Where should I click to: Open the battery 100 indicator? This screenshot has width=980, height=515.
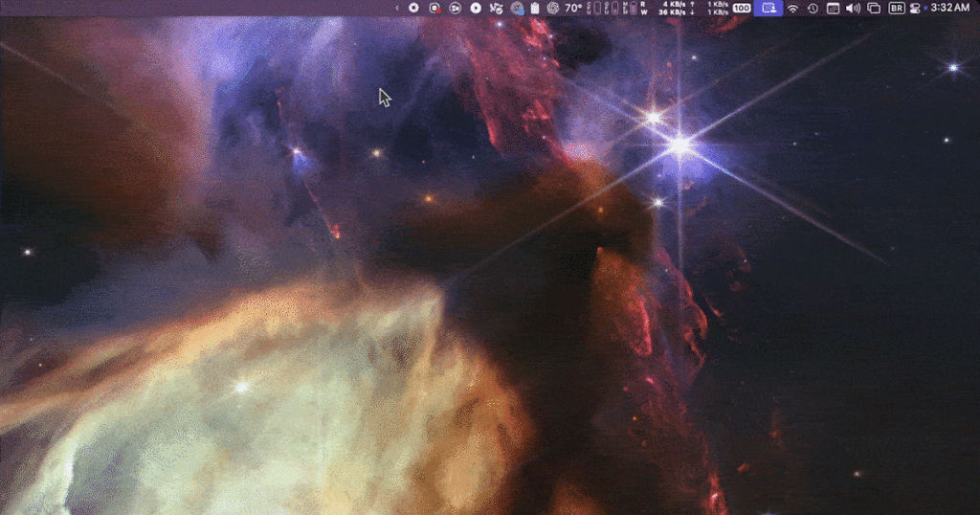click(742, 8)
